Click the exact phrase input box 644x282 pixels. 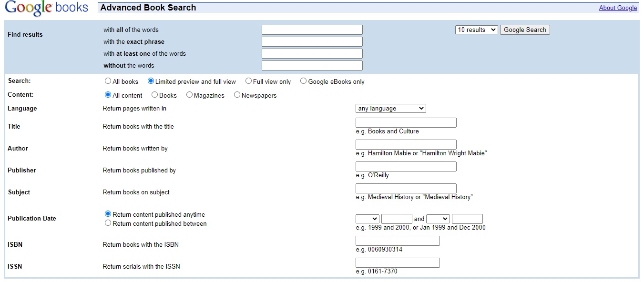point(312,42)
